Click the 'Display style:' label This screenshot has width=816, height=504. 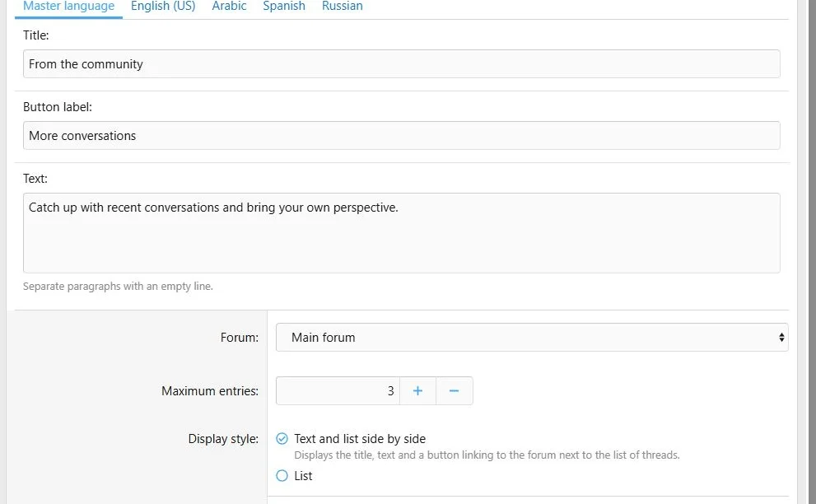coord(223,439)
